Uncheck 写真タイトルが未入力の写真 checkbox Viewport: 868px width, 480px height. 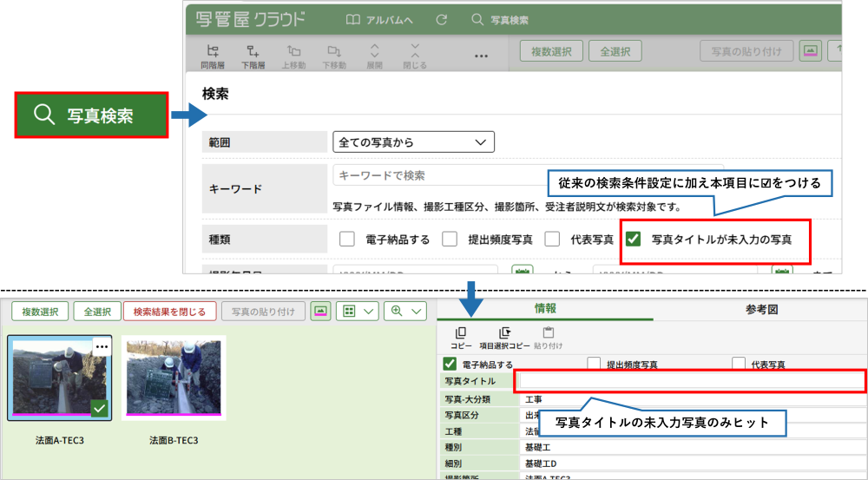[x=634, y=240]
